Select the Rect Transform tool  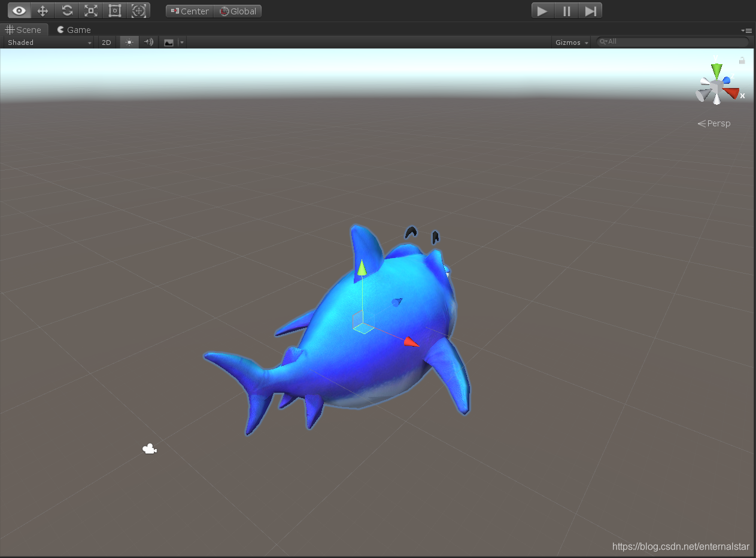[114, 11]
